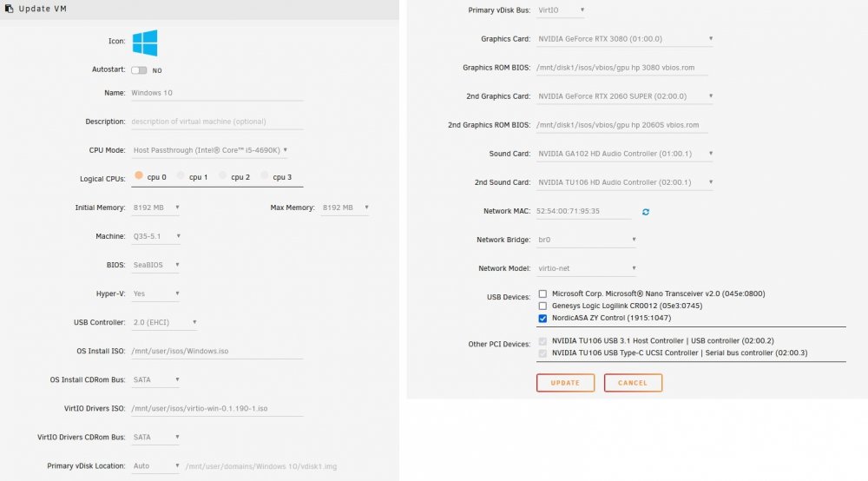868x481 pixels.
Task: Open the Max Memory dropdown
Action: click(345, 208)
